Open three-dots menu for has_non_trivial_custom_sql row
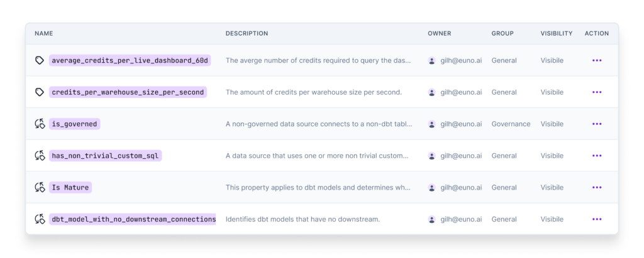The width and height of the screenshot is (644, 258). click(x=597, y=156)
